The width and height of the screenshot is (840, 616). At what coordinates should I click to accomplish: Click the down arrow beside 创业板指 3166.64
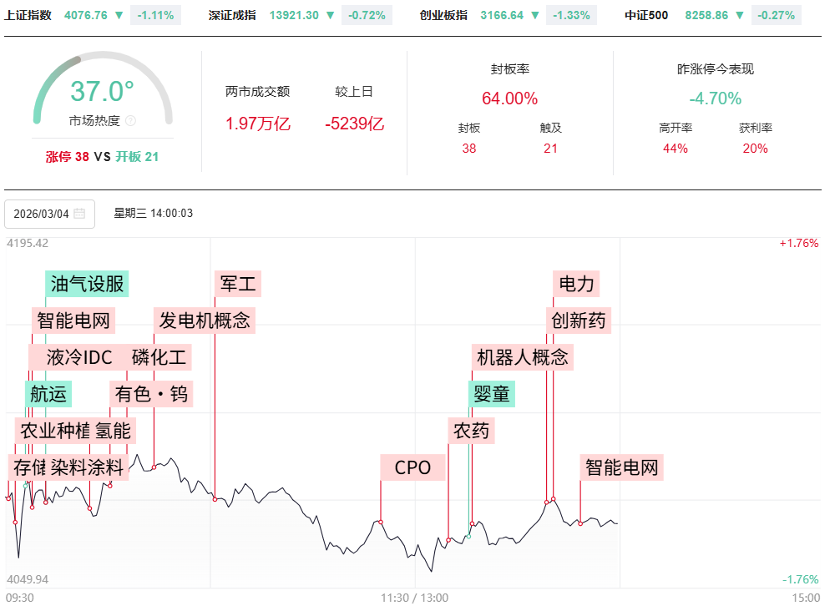click(x=535, y=15)
